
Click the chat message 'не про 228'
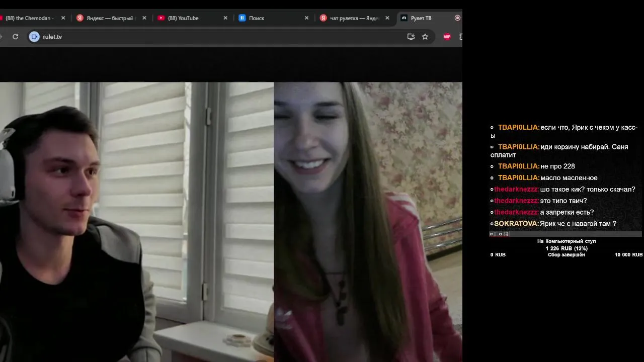(557, 166)
